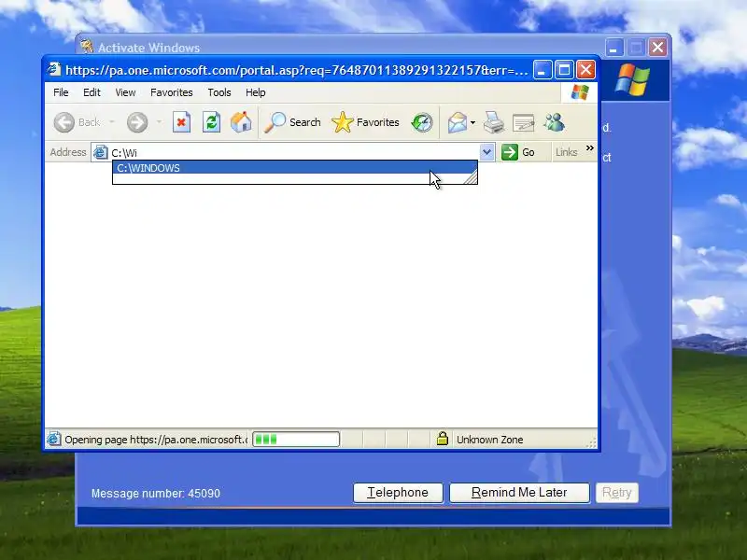The height and width of the screenshot is (560, 747).
Task: Click Opening page status text
Action: click(156, 440)
